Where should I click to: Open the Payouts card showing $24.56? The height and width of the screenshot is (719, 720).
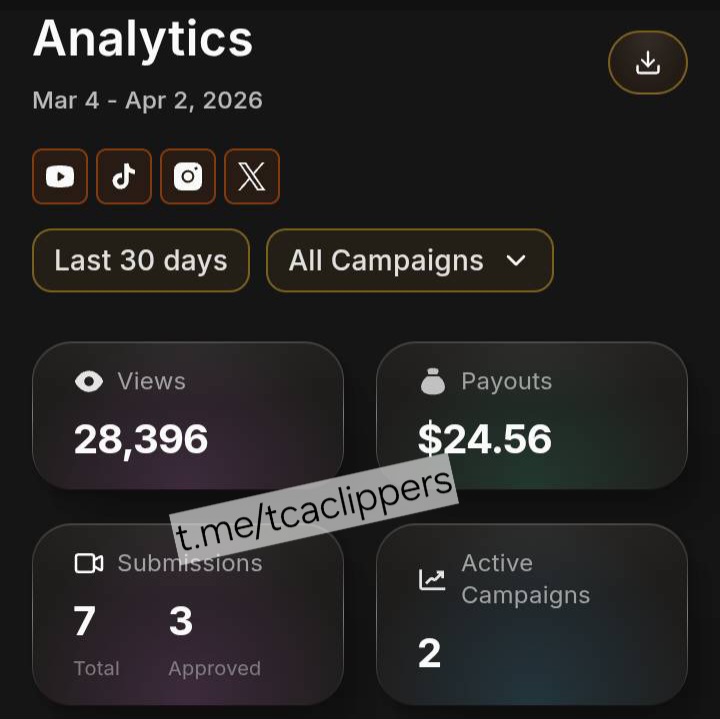click(531, 415)
